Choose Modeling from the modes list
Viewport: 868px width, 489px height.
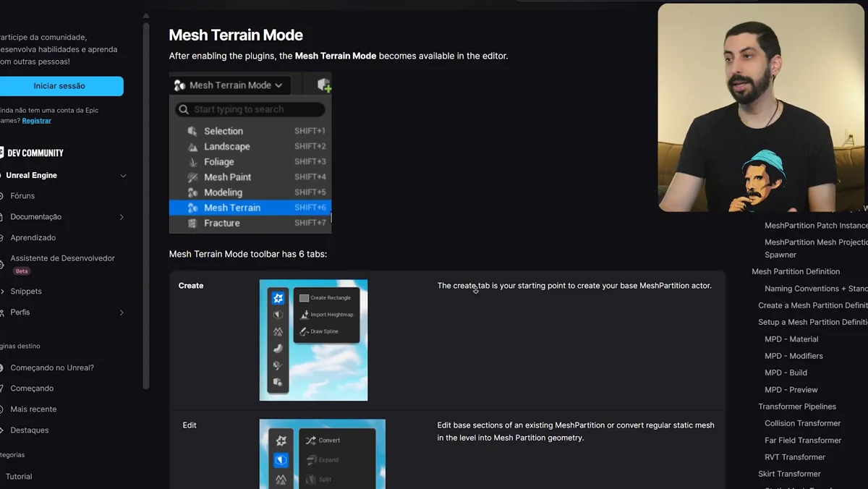(223, 192)
